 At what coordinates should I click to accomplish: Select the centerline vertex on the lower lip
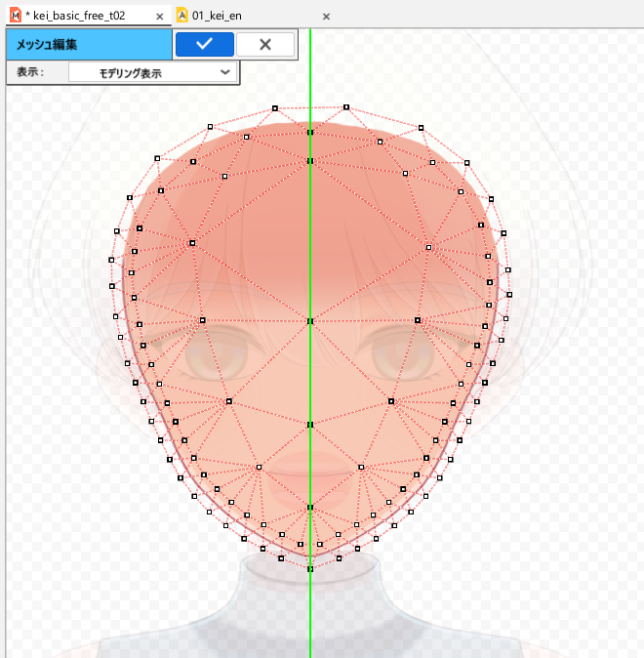[310, 508]
